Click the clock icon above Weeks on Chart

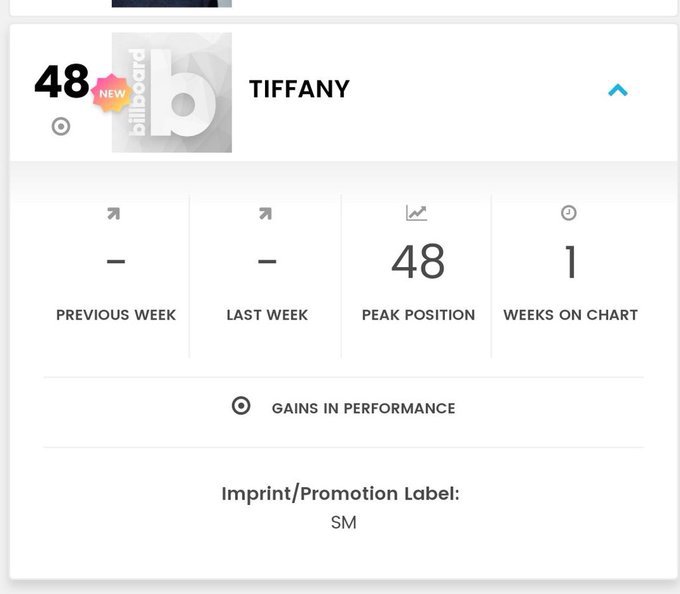(x=569, y=213)
